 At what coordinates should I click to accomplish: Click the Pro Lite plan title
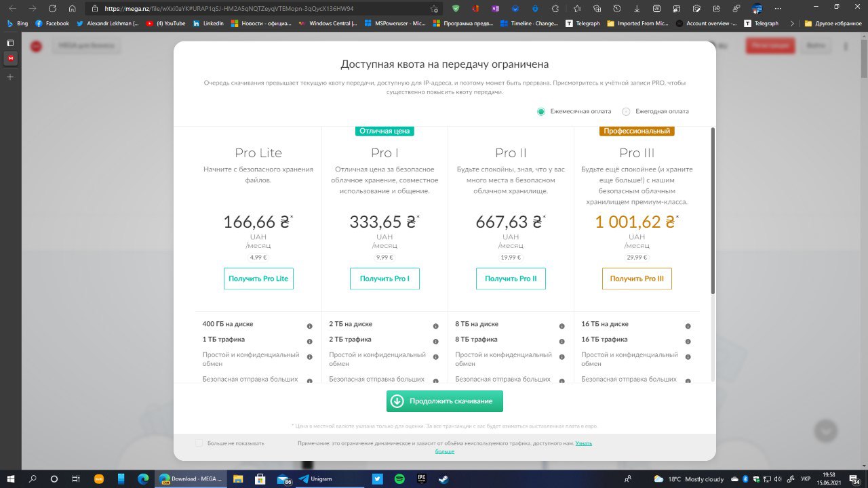coord(258,153)
